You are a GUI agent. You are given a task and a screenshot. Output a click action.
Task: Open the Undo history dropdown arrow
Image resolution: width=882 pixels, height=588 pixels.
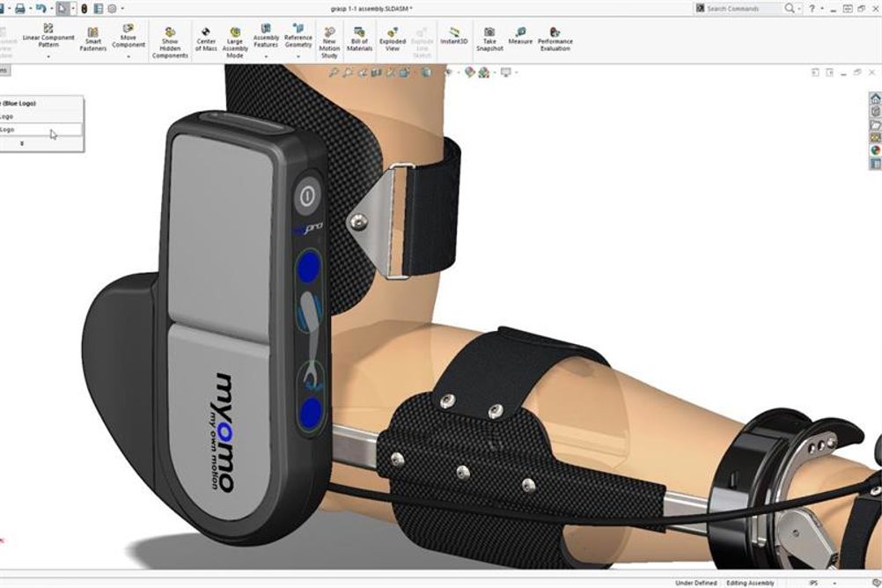[x=51, y=9]
